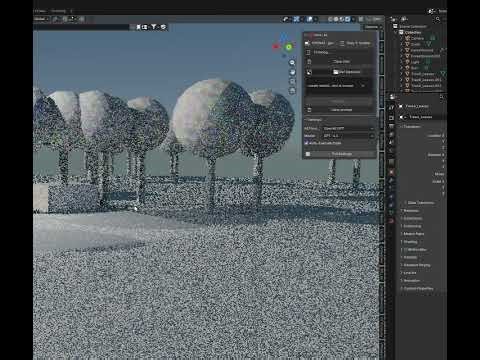Open object visibility selector icon in header

pos(286,19)
